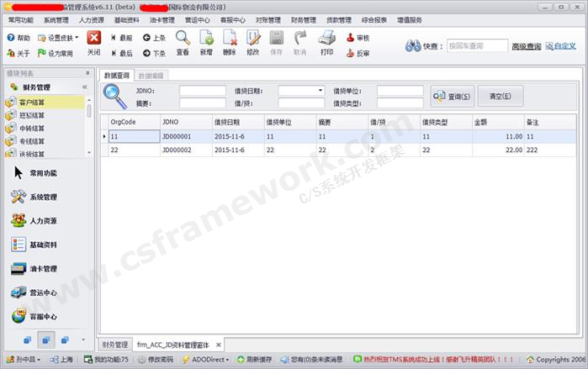Viewport: 588px width, 369px height.
Task: Select 客户结算 in the module list
Action: pyautogui.click(x=32, y=103)
